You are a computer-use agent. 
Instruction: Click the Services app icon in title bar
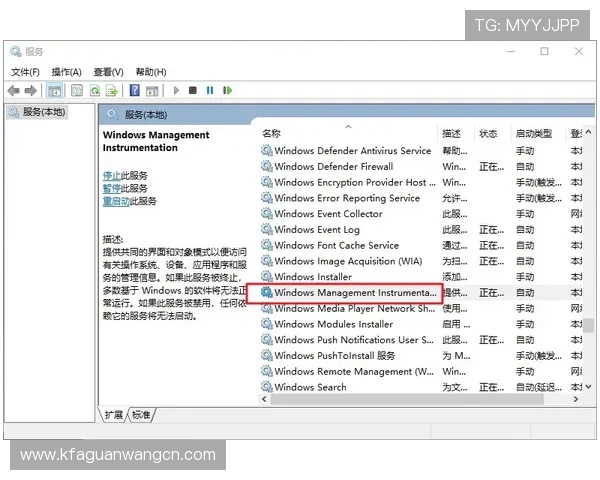(15, 51)
